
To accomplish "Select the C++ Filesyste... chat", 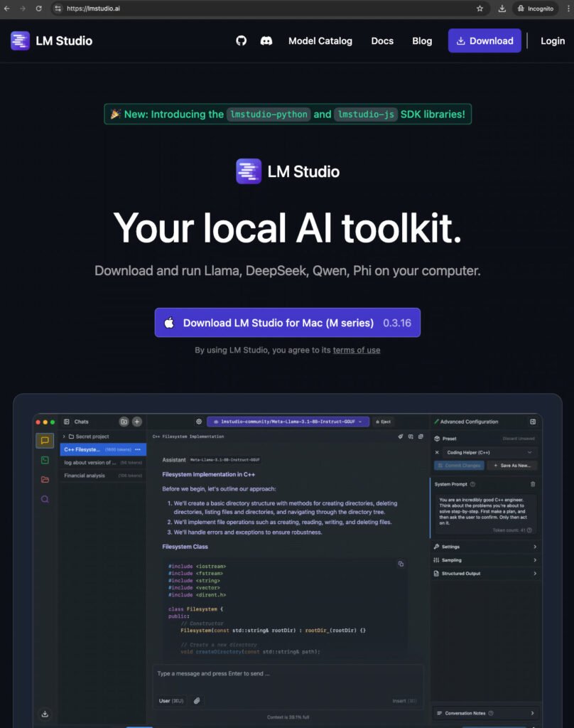I will point(103,449).
